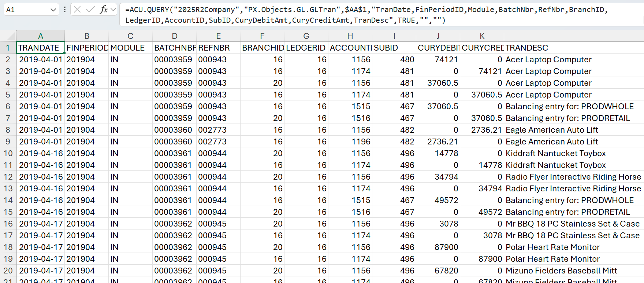
Task: Select row 10 header
Action: coord(8,154)
